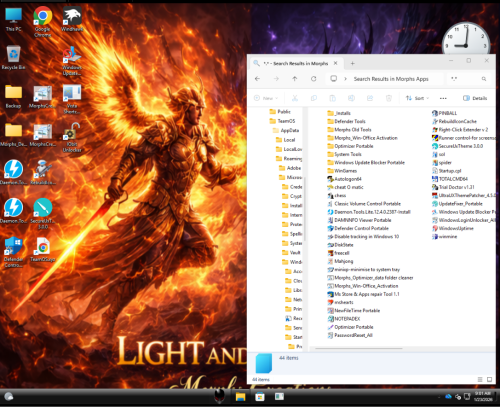
Task: Open File Explorer from the taskbar
Action: [x=240, y=397]
